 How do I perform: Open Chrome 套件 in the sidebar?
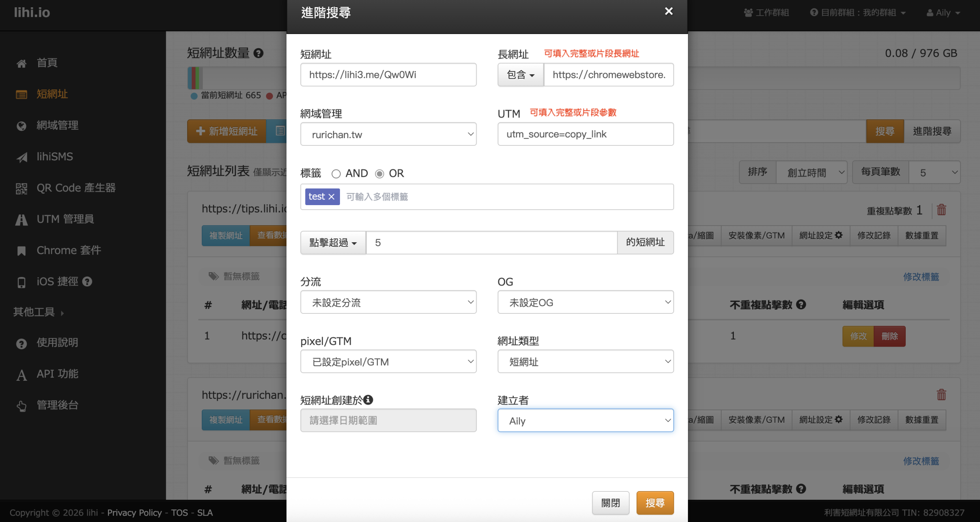(69, 250)
